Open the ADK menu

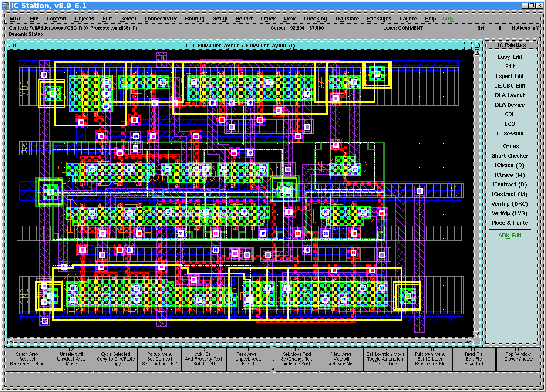tap(448, 19)
